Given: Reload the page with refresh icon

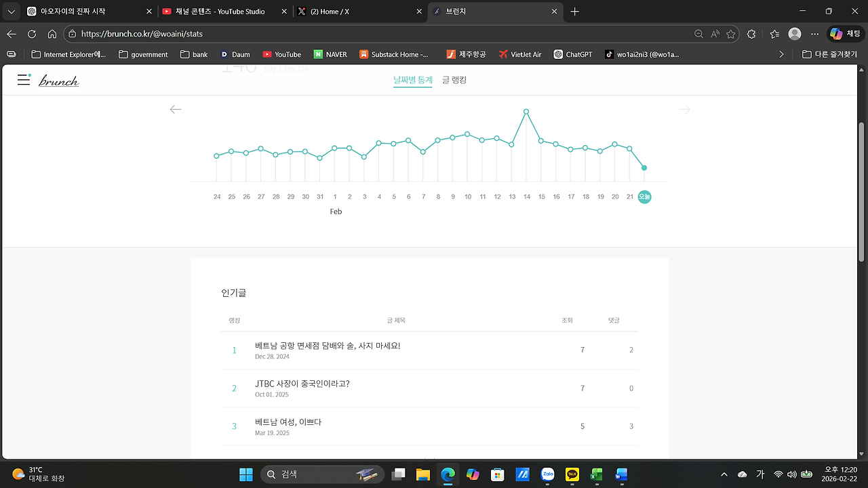Looking at the screenshot, I should pyautogui.click(x=32, y=34).
